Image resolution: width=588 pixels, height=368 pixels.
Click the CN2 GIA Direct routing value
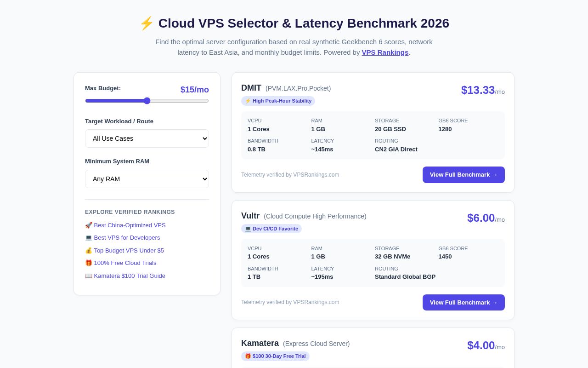(x=396, y=149)
